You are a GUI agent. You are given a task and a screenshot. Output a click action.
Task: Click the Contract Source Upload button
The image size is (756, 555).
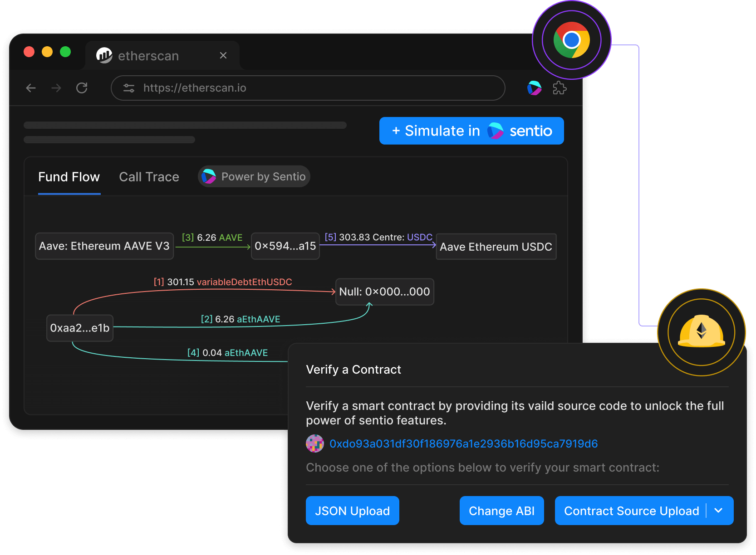tap(631, 511)
